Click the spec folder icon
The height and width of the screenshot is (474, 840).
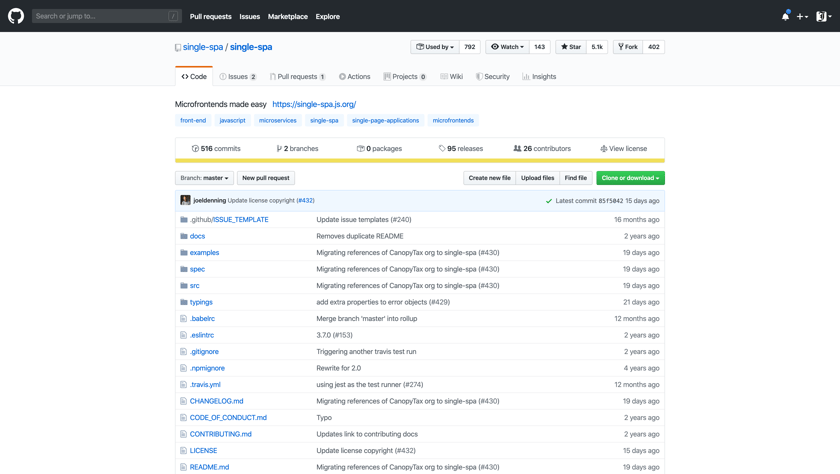tap(184, 269)
